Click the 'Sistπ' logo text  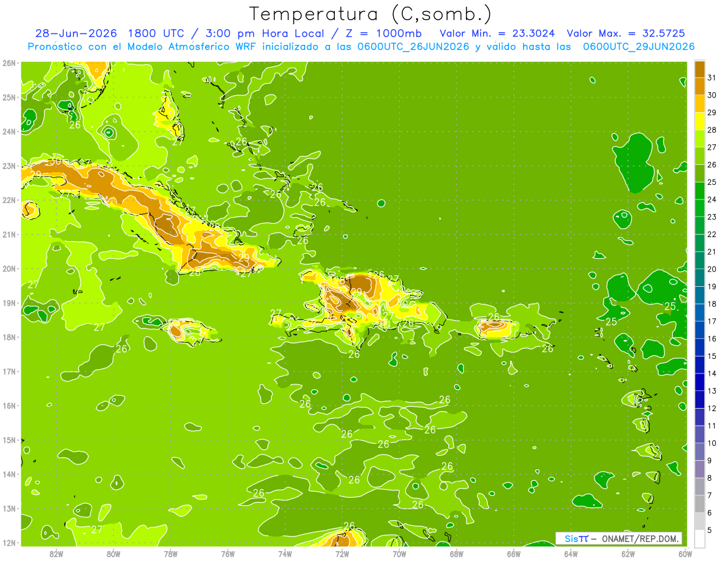point(576,538)
